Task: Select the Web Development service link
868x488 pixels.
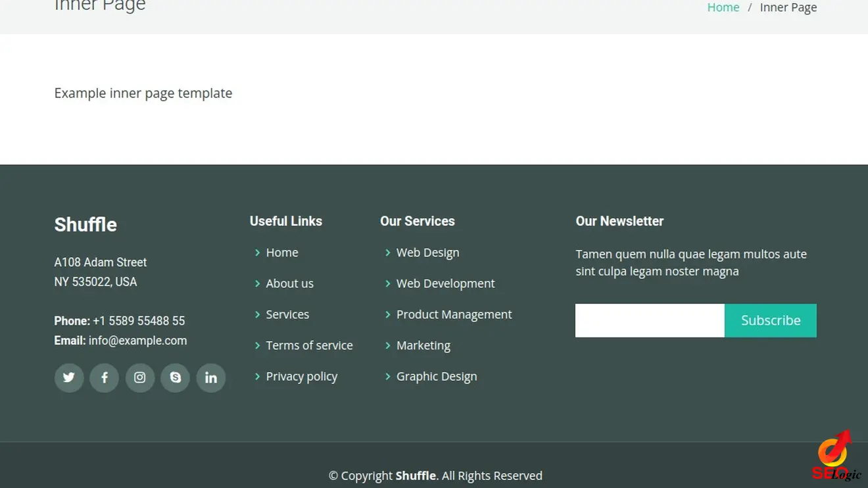Action: pyautogui.click(x=445, y=283)
